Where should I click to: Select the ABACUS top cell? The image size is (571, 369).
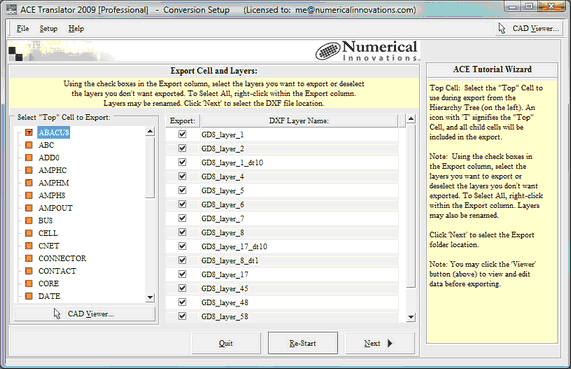point(54,133)
